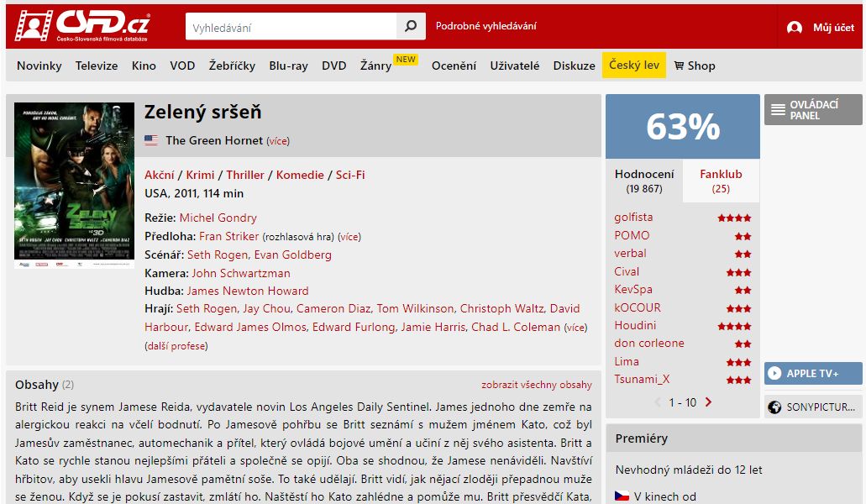
Task: Open the Akční genre link
Action: pyautogui.click(x=159, y=175)
